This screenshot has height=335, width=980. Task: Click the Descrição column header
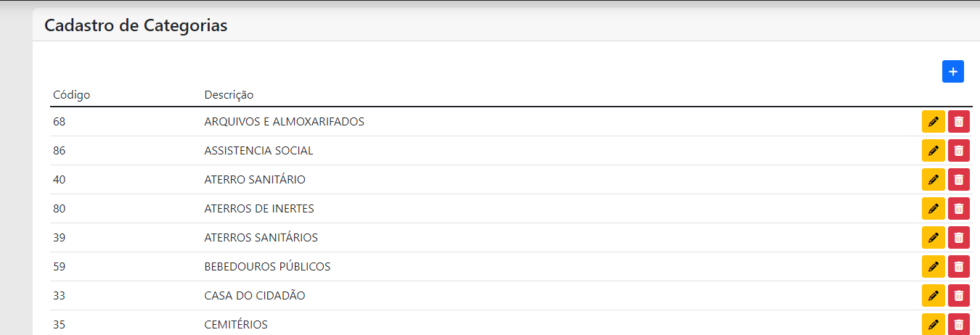point(229,95)
